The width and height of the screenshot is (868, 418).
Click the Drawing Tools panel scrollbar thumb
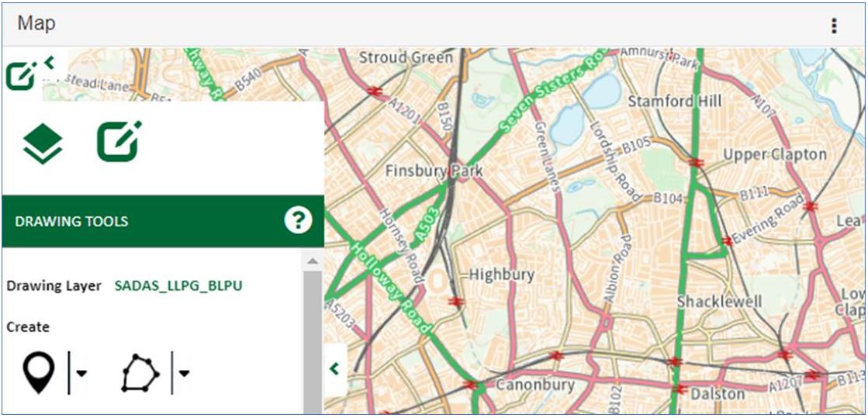[313, 340]
